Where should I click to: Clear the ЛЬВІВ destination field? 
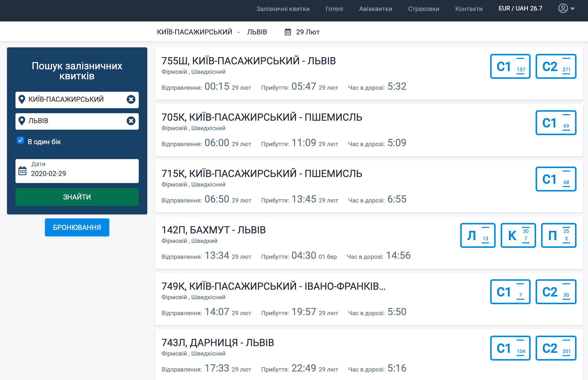pyautogui.click(x=131, y=121)
